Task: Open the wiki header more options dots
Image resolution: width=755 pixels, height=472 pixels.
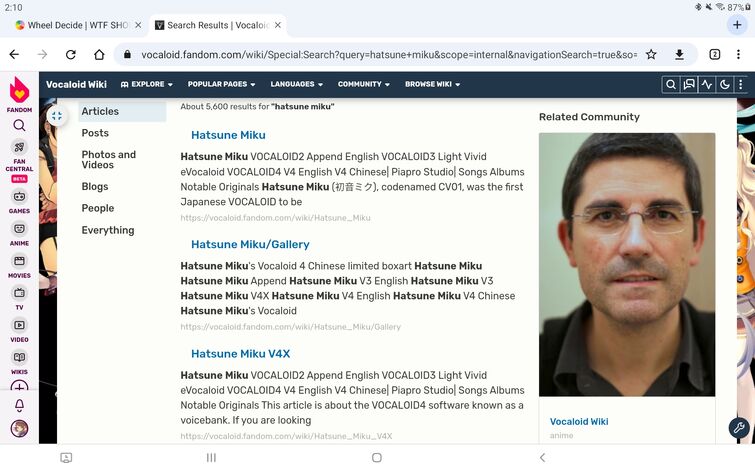Action: 741,85
